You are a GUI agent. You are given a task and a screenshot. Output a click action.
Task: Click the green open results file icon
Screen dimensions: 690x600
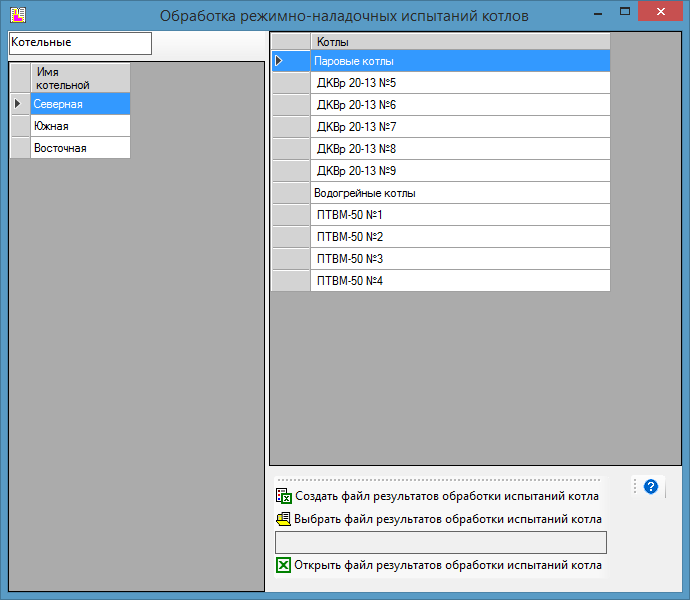pyautogui.click(x=283, y=566)
